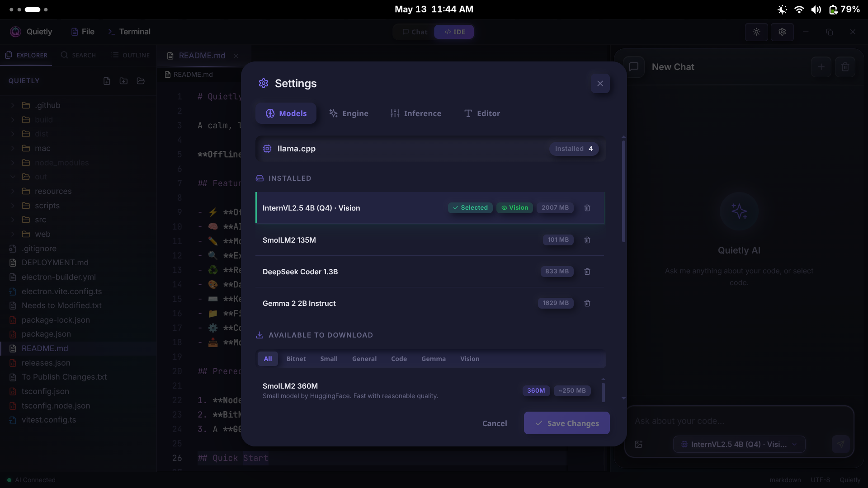The width and height of the screenshot is (868, 488).
Task: Select the SmolLM2 135M installed model
Action: point(430,240)
